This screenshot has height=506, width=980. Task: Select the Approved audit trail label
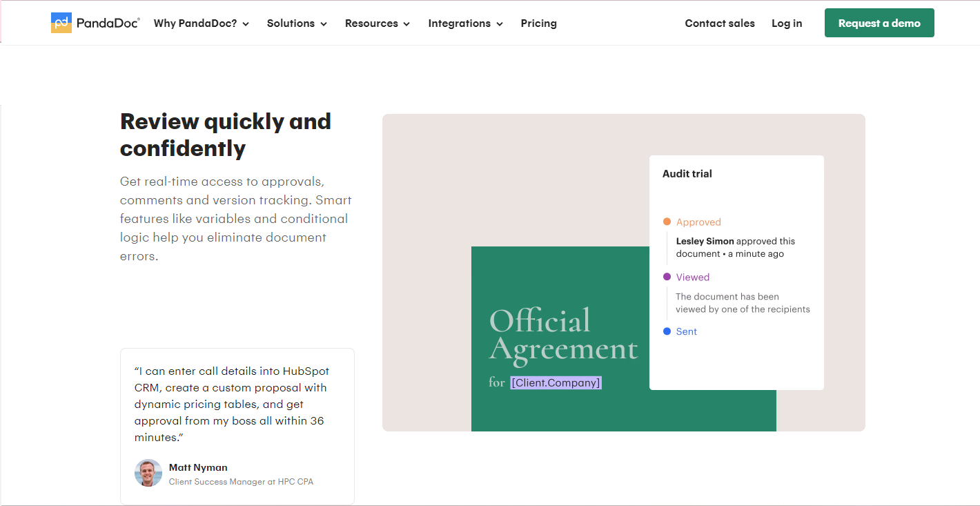[698, 222]
